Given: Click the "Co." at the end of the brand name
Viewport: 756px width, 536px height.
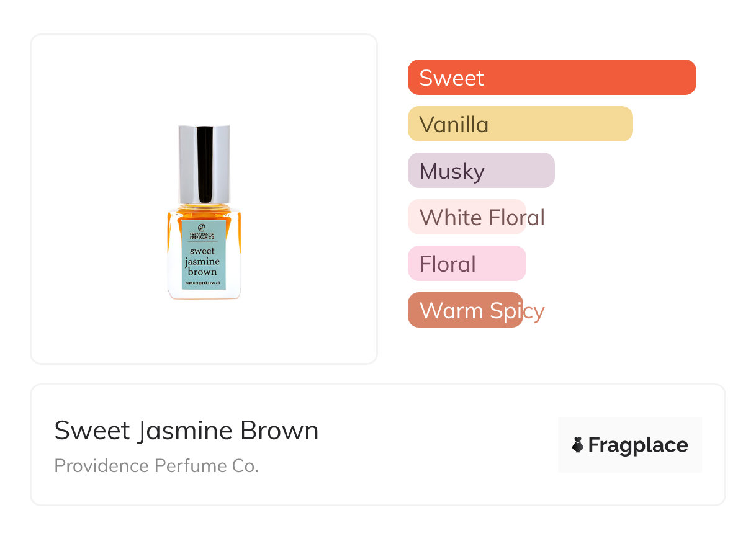Looking at the screenshot, I should (246, 466).
